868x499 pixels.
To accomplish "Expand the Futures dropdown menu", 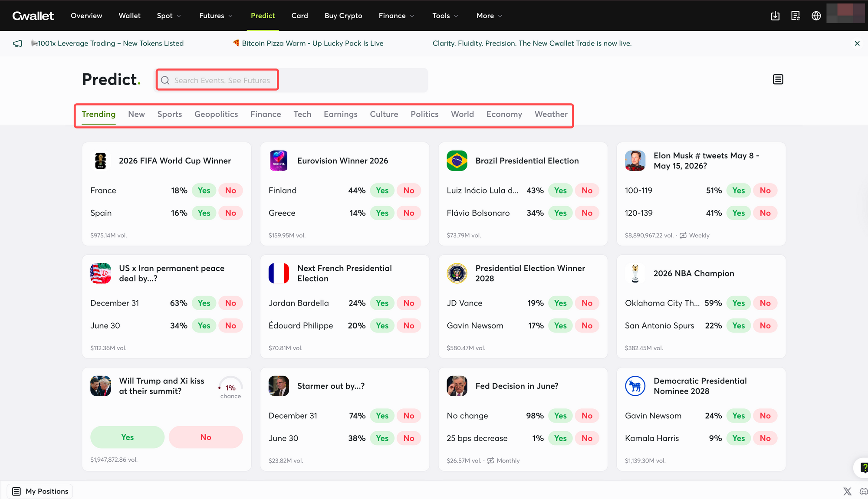I will pos(216,16).
